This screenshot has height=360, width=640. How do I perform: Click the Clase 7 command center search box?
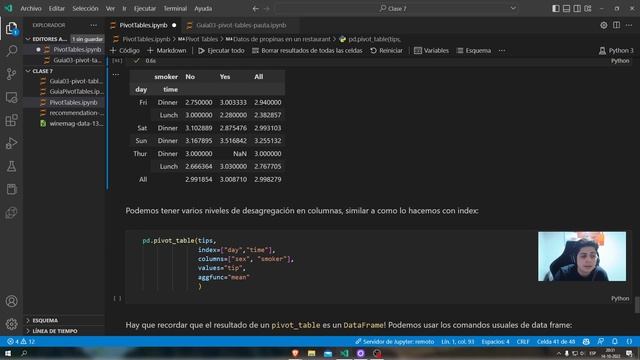point(396,9)
